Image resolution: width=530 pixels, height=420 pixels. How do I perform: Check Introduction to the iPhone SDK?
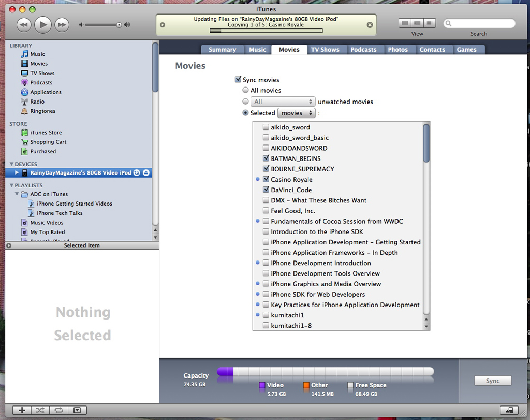click(x=266, y=231)
